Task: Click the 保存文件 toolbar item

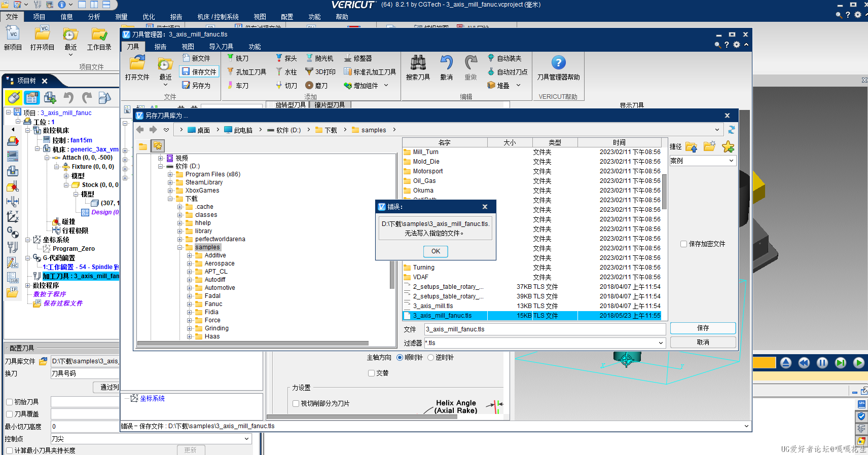Action: (x=199, y=72)
